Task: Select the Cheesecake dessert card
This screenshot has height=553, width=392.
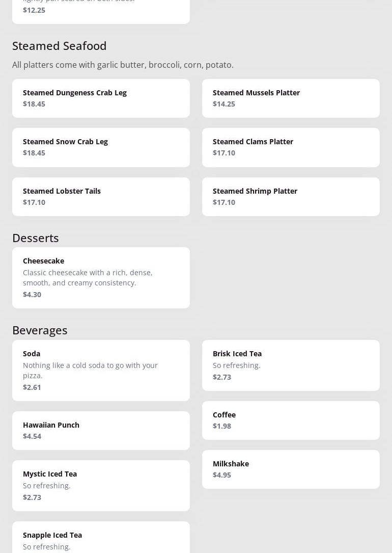Action: pyautogui.click(x=101, y=277)
